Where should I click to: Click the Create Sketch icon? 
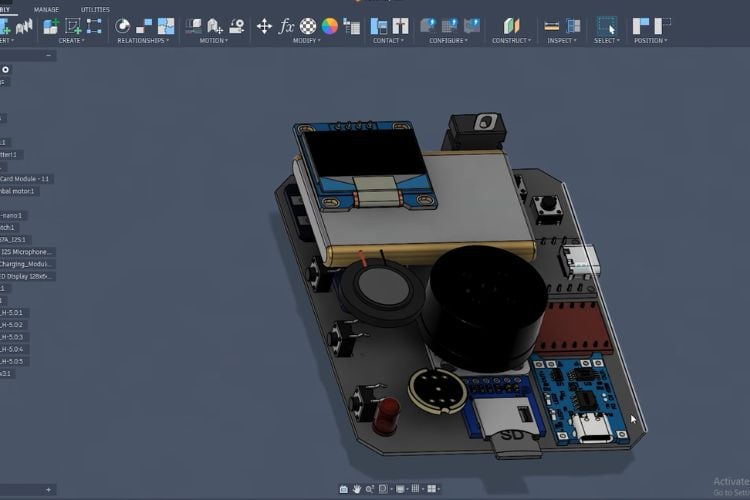73,26
